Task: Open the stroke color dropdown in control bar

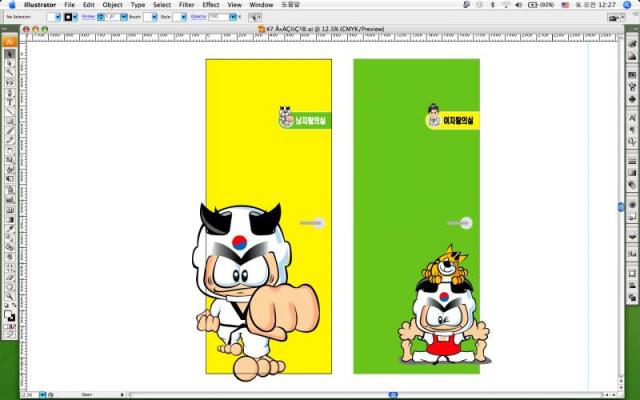Action: tap(75, 17)
